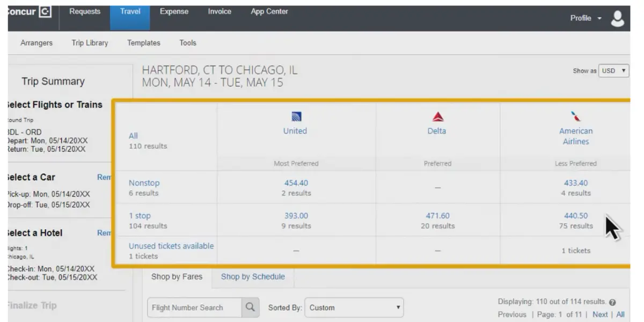Click the Delta airline logo
The height and width of the screenshot is (322, 644).
point(437,116)
